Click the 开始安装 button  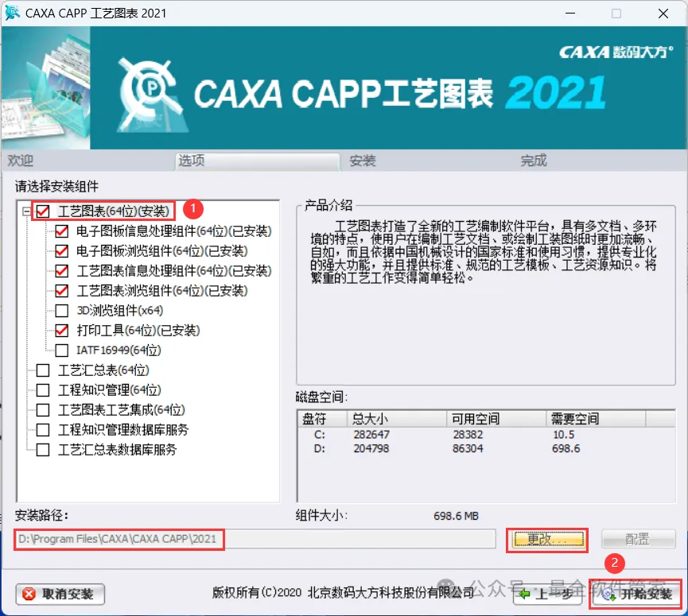(x=637, y=595)
